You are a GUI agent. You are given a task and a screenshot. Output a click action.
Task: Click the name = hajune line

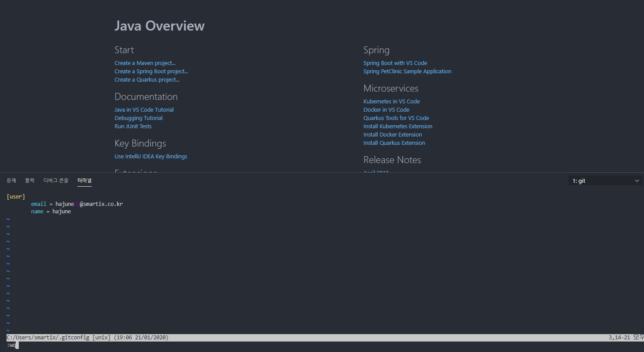pyautogui.click(x=51, y=212)
